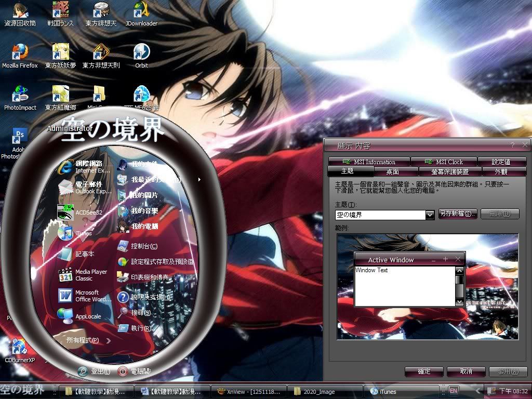Open 我的電腦 in the Start menu
Screen dimensions: 532x399
click(138, 227)
